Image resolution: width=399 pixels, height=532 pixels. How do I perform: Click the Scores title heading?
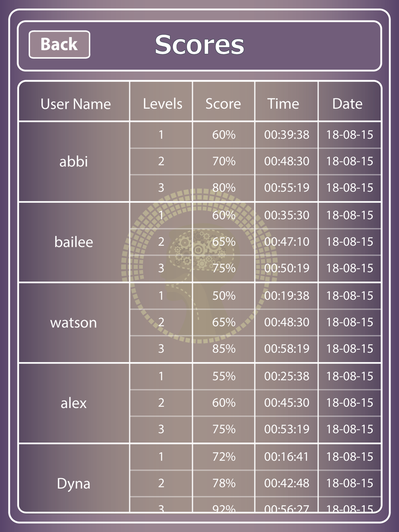tap(199, 45)
